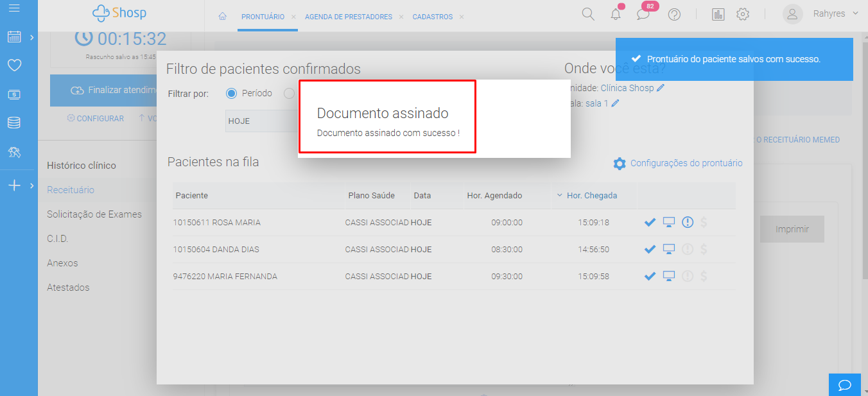Open the help question mark icon
Viewport: 868px width, 396px height.
tap(674, 14)
